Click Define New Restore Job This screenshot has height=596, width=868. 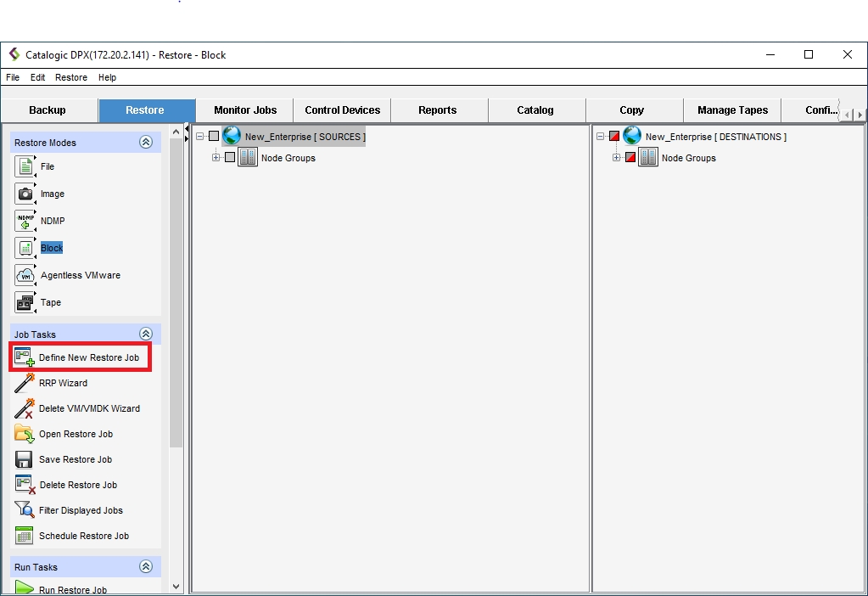tap(88, 357)
